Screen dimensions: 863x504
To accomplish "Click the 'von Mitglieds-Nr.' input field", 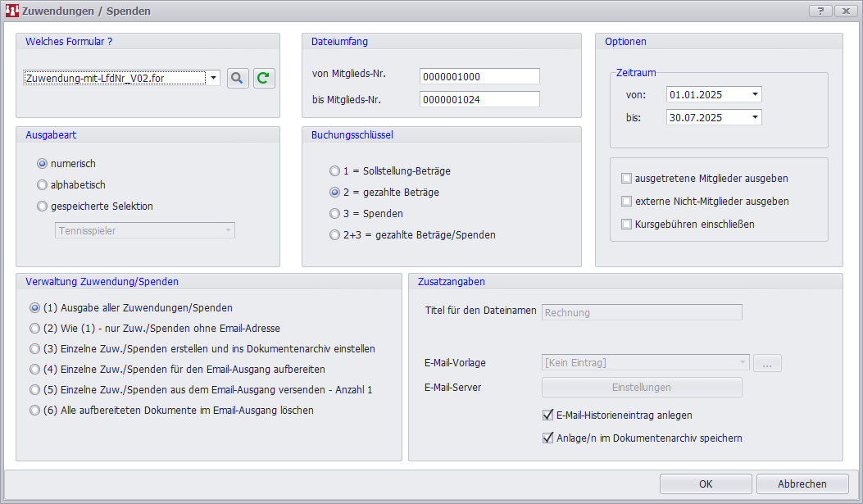I will tap(479, 76).
